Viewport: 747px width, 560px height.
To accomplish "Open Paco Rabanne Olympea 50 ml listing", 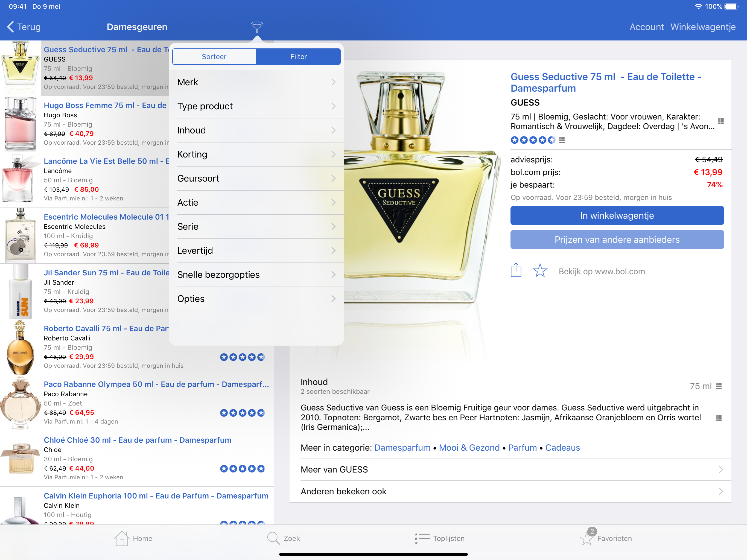I will (137, 403).
